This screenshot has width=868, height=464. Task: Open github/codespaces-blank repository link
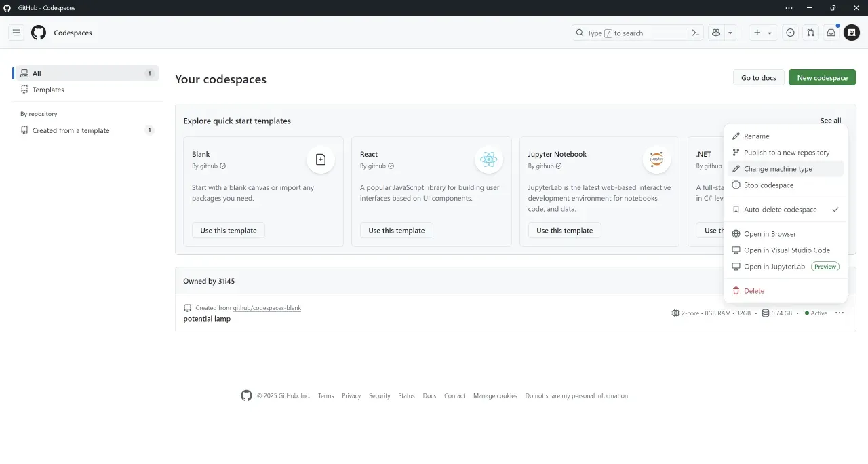click(267, 308)
